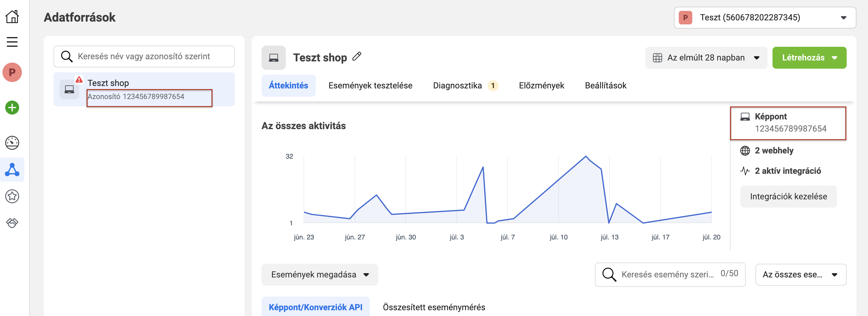This screenshot has width=868, height=316.
Task: Open the Események megadása dropdown
Action: (319, 275)
